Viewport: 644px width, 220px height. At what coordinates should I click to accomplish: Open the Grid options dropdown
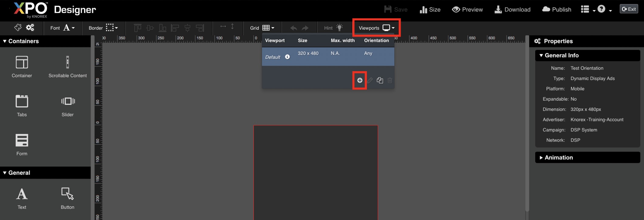pyautogui.click(x=262, y=28)
